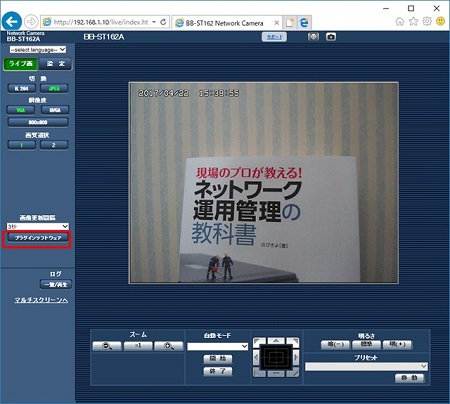The width and height of the screenshot is (450, 404).
Task: Open the address bar URL history dropdown
Action: [x=154, y=22]
